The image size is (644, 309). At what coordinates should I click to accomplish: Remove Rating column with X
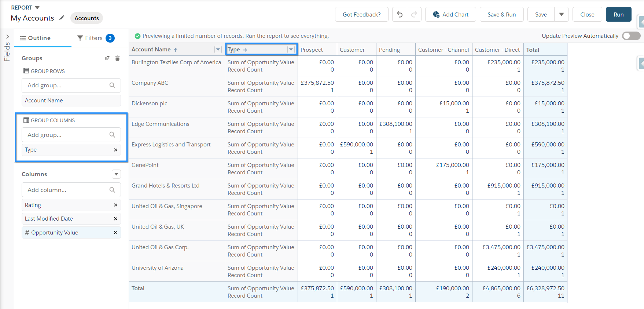(115, 205)
